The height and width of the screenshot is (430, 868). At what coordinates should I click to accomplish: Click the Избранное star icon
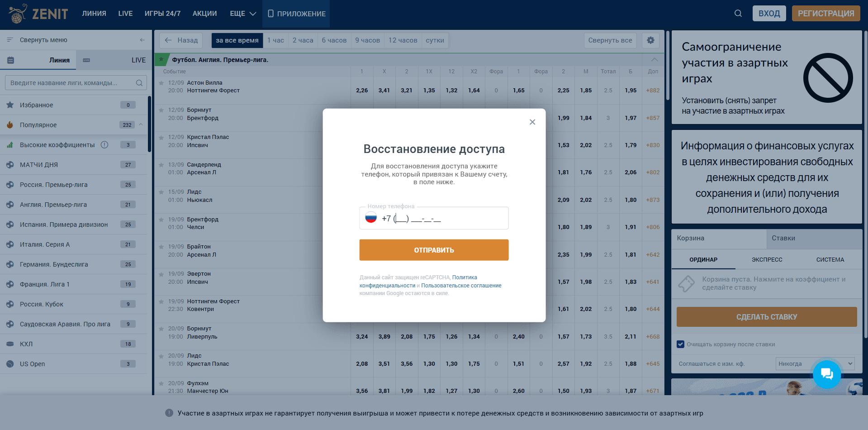[x=10, y=105]
